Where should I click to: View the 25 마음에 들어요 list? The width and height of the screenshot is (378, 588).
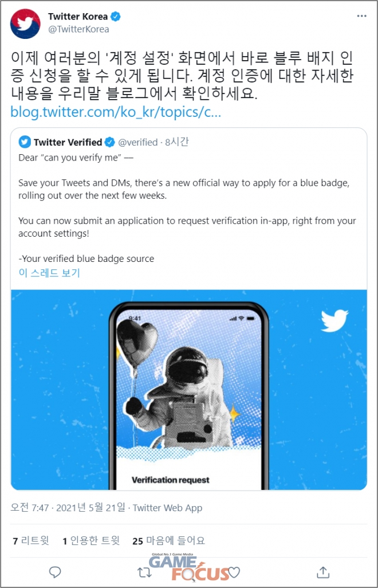(168, 540)
